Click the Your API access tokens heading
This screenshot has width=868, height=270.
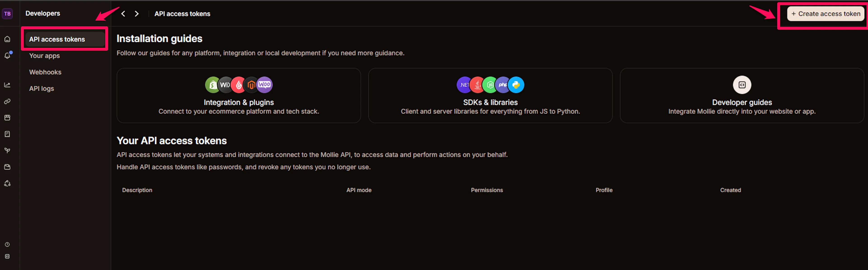[172, 141]
